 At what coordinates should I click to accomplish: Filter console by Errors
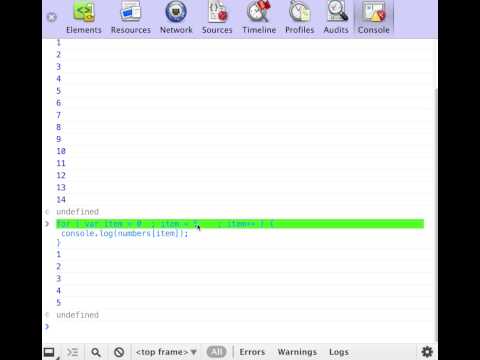point(252,352)
